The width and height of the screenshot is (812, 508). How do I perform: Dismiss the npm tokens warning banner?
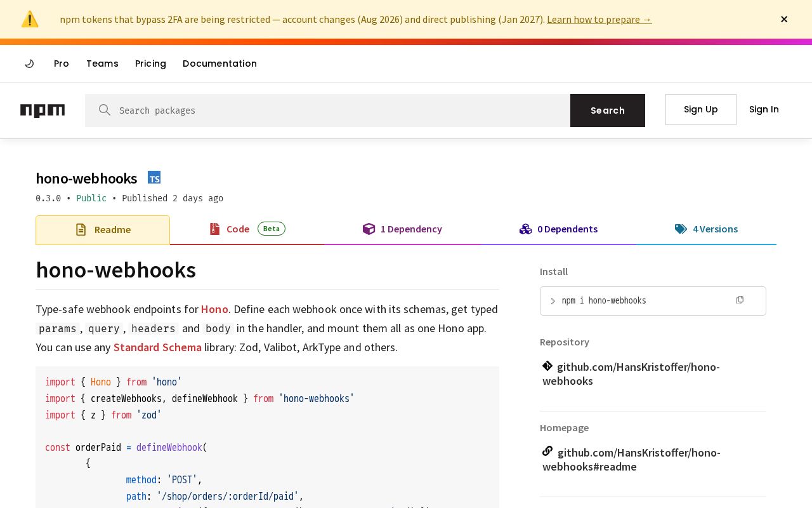[784, 19]
